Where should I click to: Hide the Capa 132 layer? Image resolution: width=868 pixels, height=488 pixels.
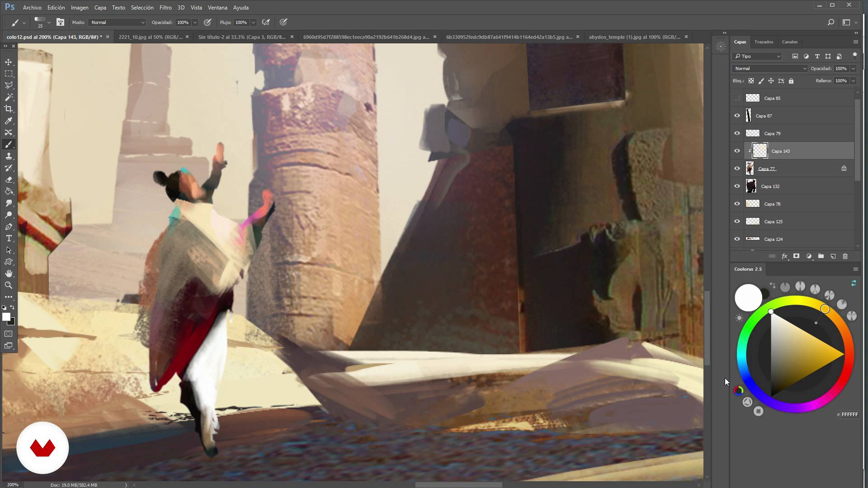point(737,186)
